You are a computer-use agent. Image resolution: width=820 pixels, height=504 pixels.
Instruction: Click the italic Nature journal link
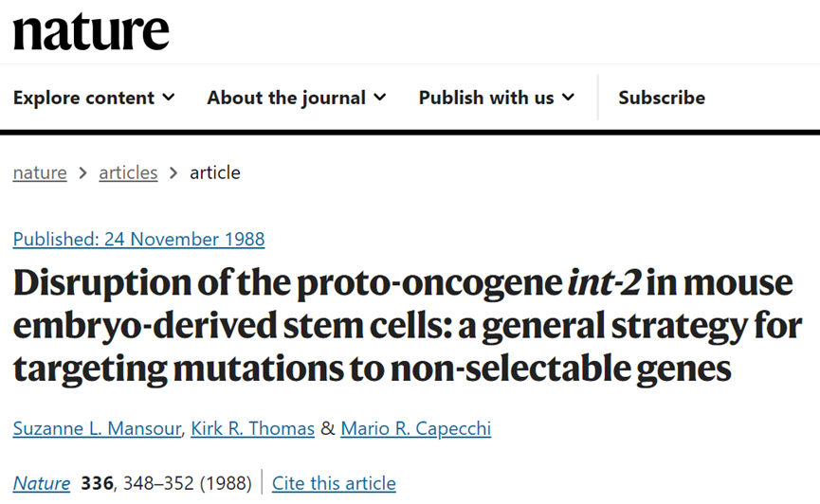click(42, 483)
